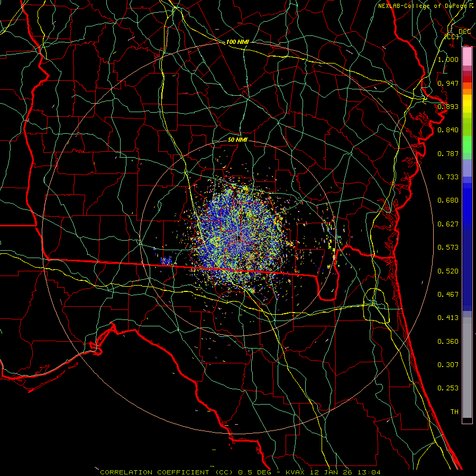Pick the gray segment of the color bar
This screenshot has height=476, width=476.
coord(467,368)
